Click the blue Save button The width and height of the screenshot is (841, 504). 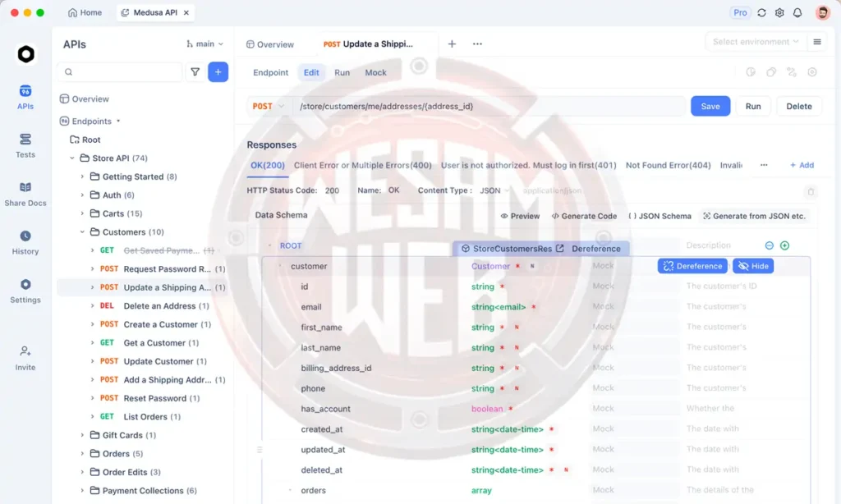click(710, 106)
